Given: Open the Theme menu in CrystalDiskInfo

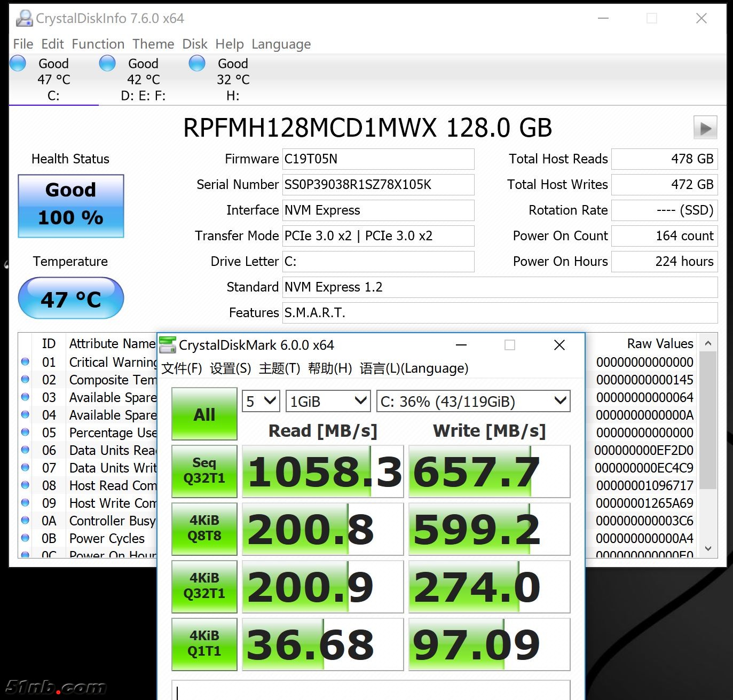Looking at the screenshot, I should coord(153,44).
